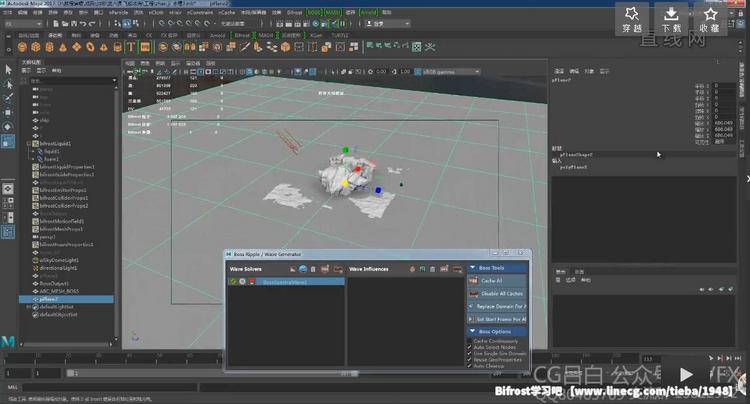Toggle Auto Cleanup checkbox
Viewport: 750px width, 404px height.
pyautogui.click(x=470, y=366)
